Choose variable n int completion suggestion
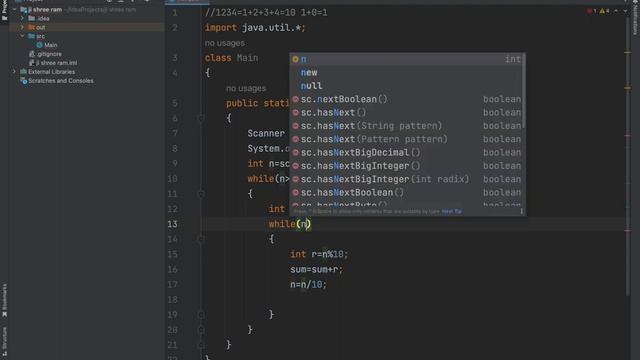640x360 pixels. coord(407,59)
